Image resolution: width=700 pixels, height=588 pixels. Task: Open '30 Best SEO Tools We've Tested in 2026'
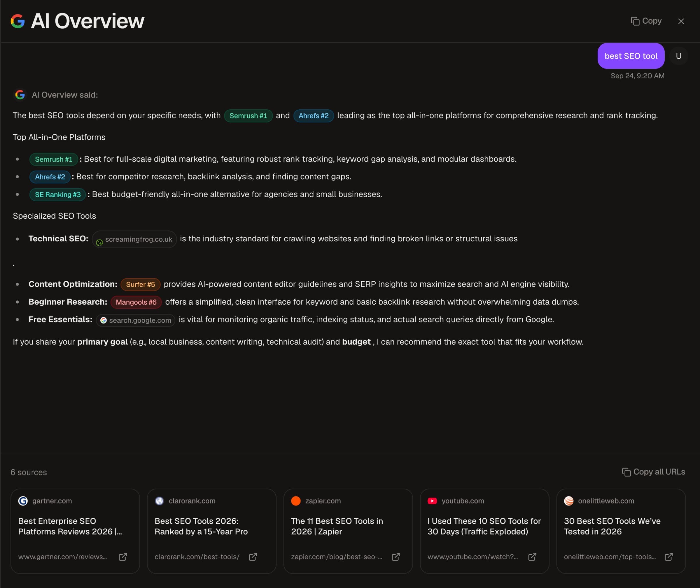point(612,526)
